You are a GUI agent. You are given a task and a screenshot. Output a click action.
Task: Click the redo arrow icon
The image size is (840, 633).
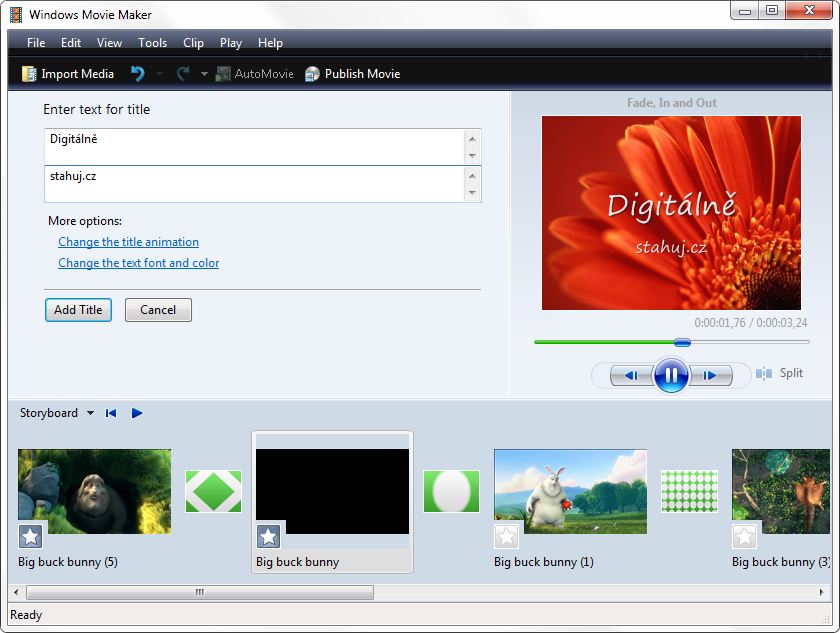point(183,74)
